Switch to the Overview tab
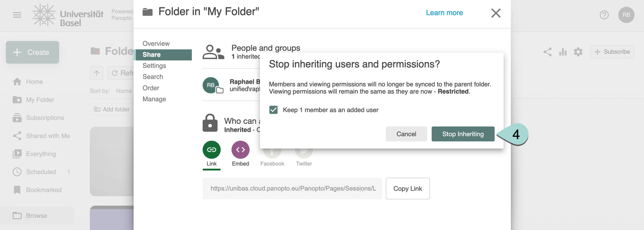The image size is (644, 230). [x=156, y=44]
